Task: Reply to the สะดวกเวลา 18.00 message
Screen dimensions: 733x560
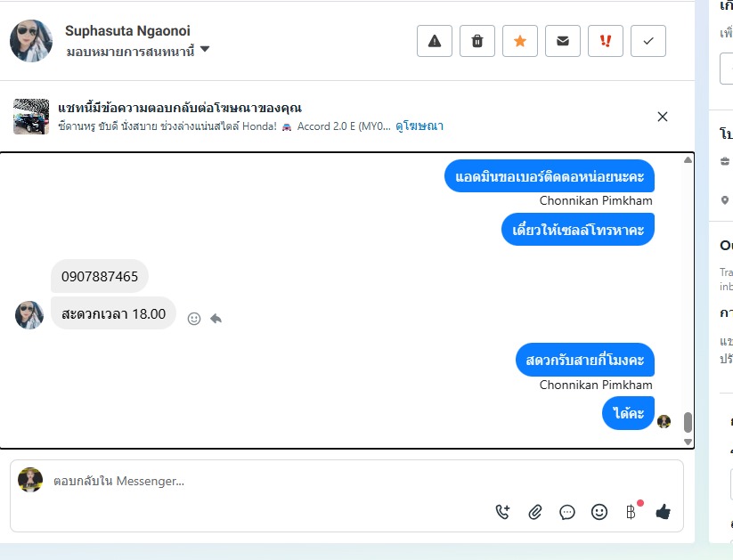Action: (216, 319)
